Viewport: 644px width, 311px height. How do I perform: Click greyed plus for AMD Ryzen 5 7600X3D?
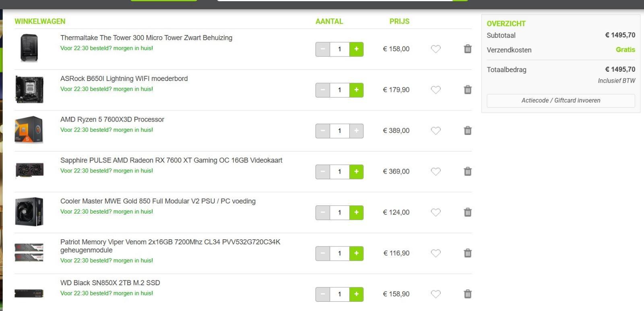[356, 131]
